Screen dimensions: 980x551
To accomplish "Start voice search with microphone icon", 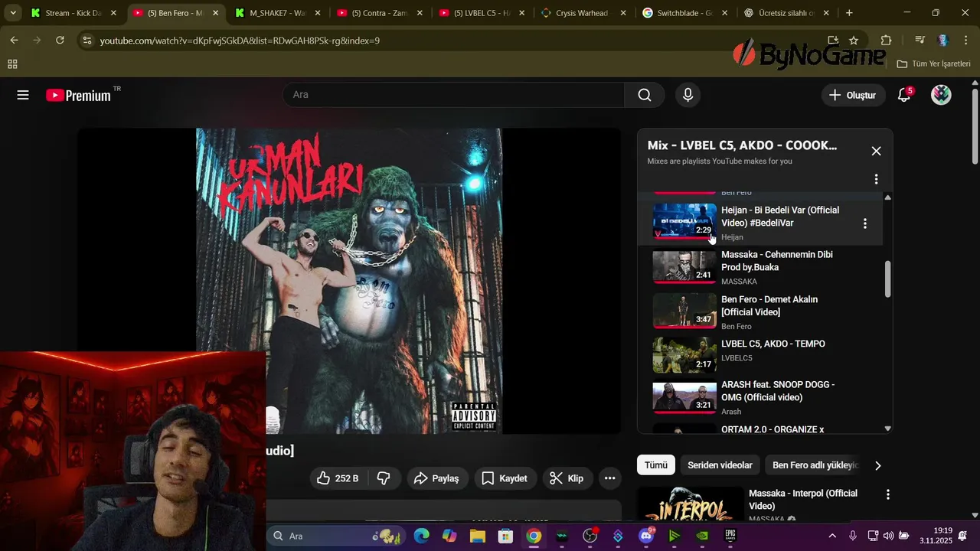I will pos(688,95).
